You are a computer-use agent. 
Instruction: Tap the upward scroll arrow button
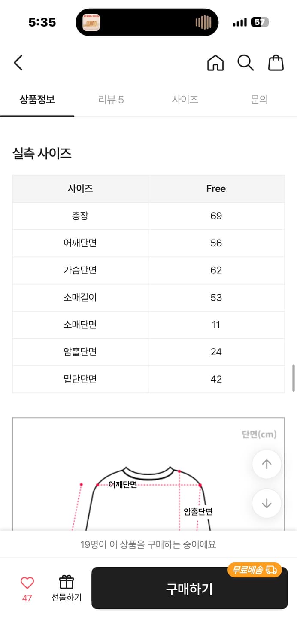(266, 464)
